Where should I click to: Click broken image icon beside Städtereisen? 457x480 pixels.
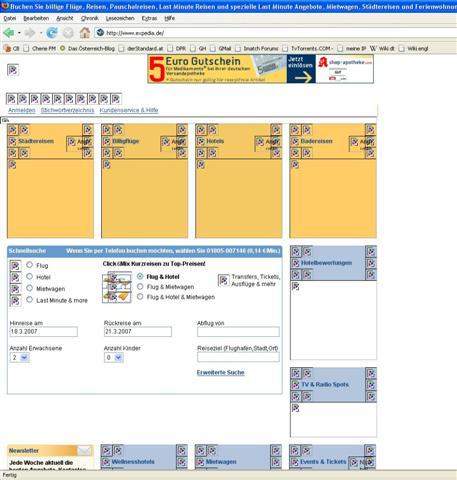(12, 141)
